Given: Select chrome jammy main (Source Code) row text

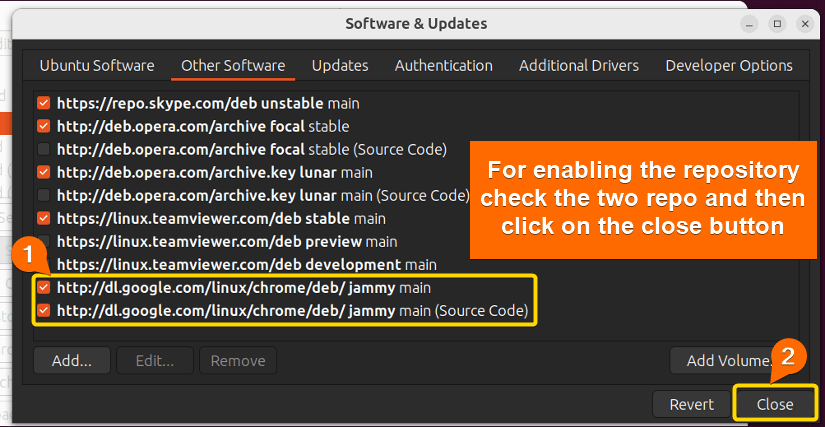Looking at the screenshot, I should [x=292, y=311].
